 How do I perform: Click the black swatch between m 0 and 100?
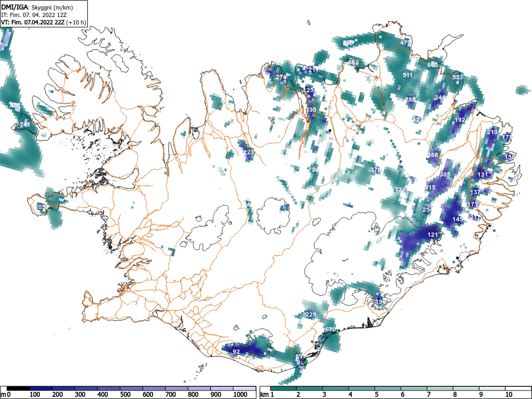tap(18, 388)
